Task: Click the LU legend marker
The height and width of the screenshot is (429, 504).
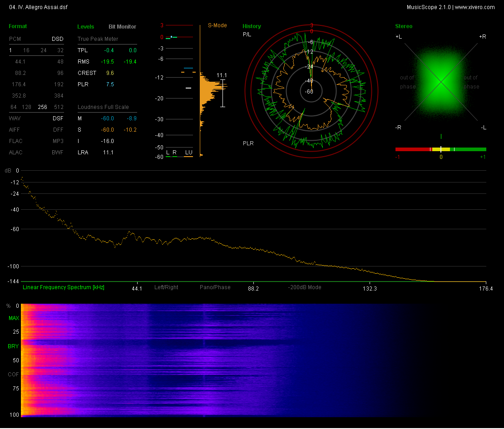Action: tap(188, 153)
